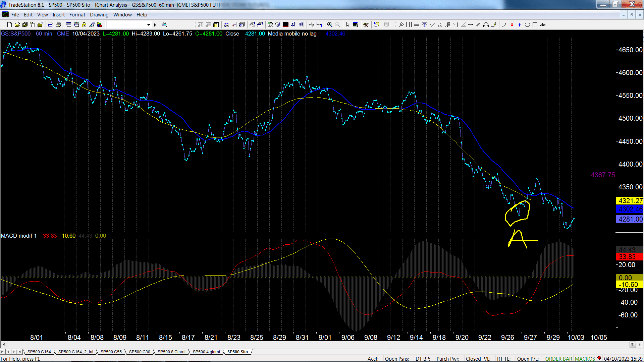This screenshot has height=362, width=644.
Task: Click the MACD modif 1 label
Action: 19,236
